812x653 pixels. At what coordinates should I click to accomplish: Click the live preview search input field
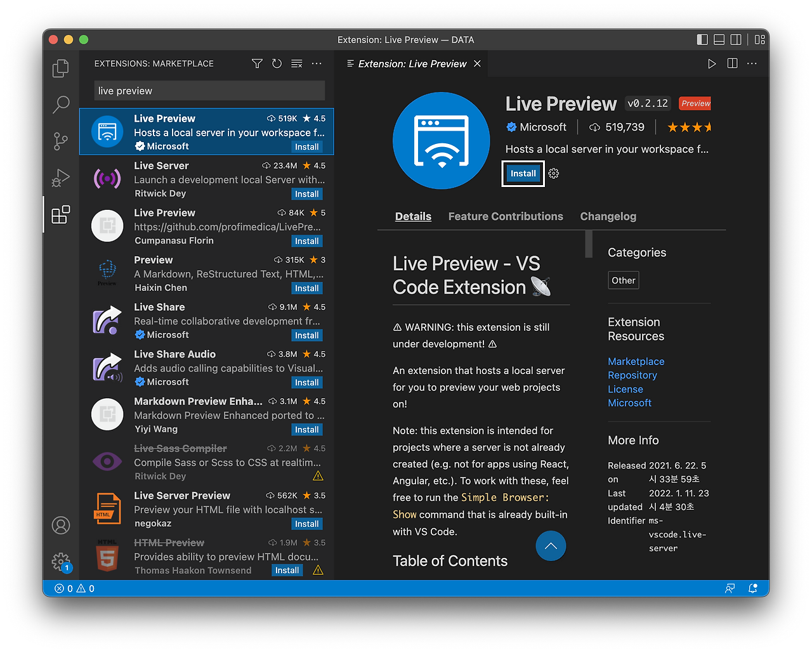[x=209, y=91]
